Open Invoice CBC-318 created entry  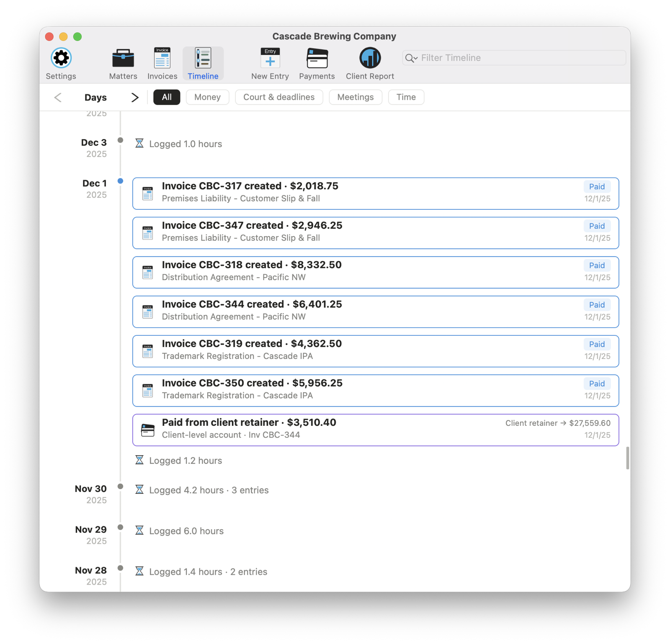coord(376,272)
